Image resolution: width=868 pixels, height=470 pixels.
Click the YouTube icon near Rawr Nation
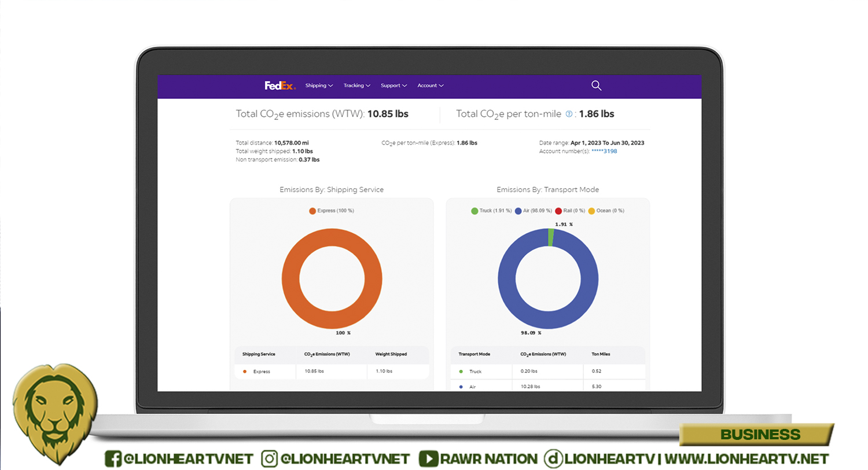[428, 459]
